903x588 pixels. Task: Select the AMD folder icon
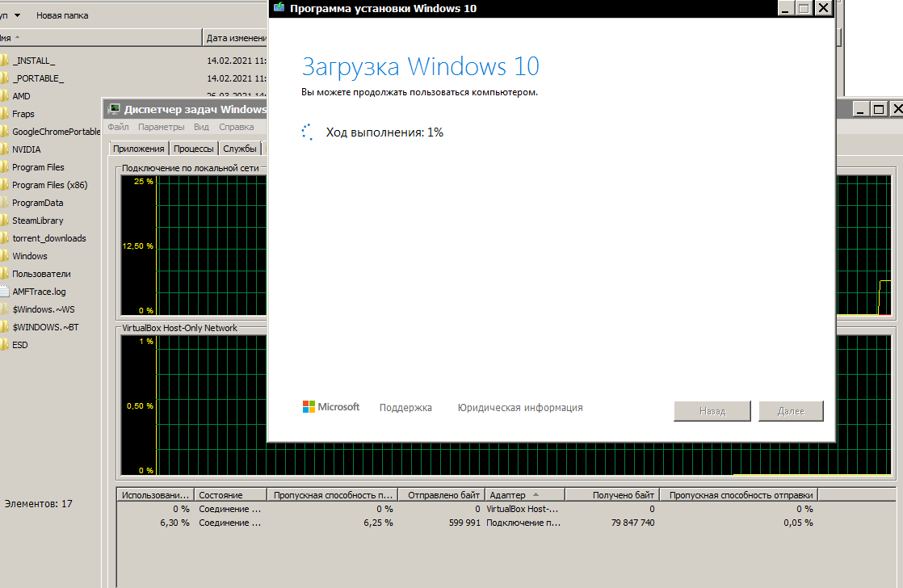(4, 96)
